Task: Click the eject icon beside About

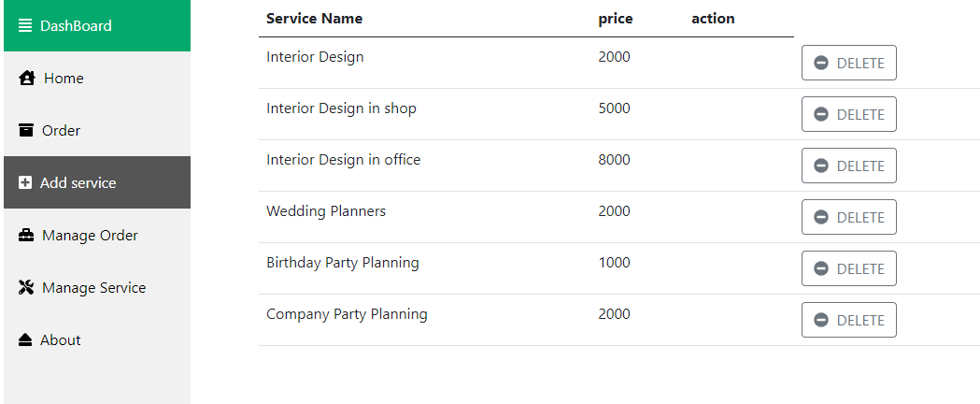Action: (x=25, y=339)
